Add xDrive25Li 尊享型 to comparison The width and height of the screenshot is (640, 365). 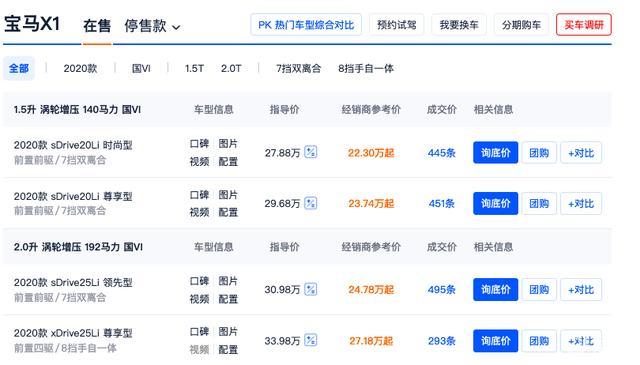click(581, 341)
